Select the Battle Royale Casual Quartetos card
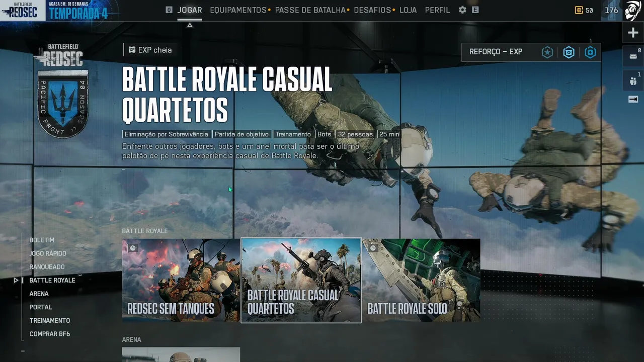 tap(301, 280)
